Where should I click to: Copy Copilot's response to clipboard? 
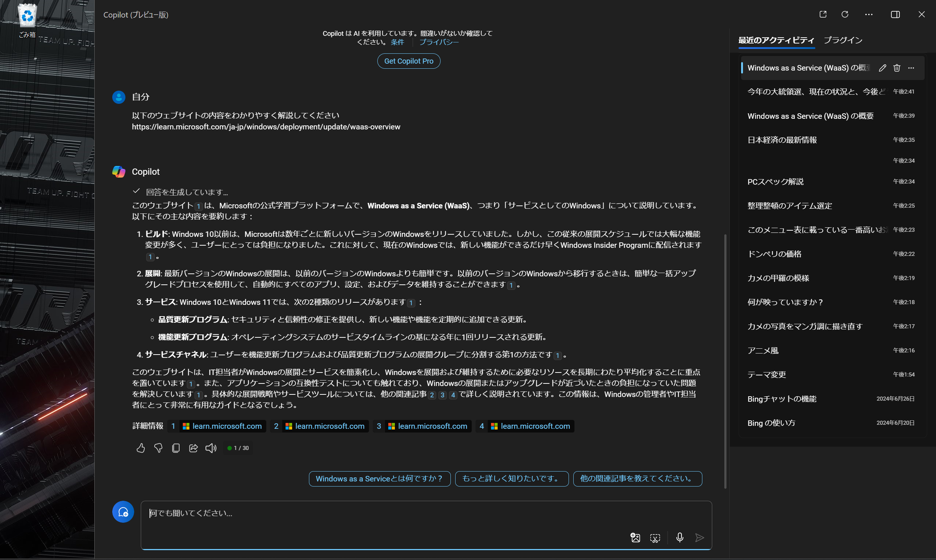click(175, 448)
